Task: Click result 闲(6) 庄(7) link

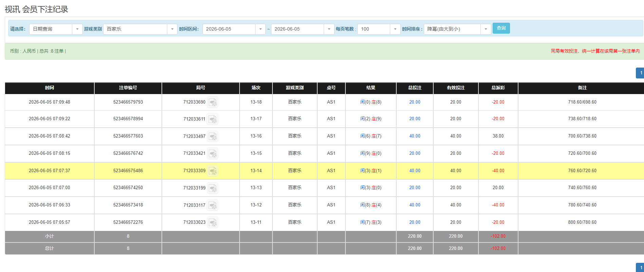Action: click(371, 136)
